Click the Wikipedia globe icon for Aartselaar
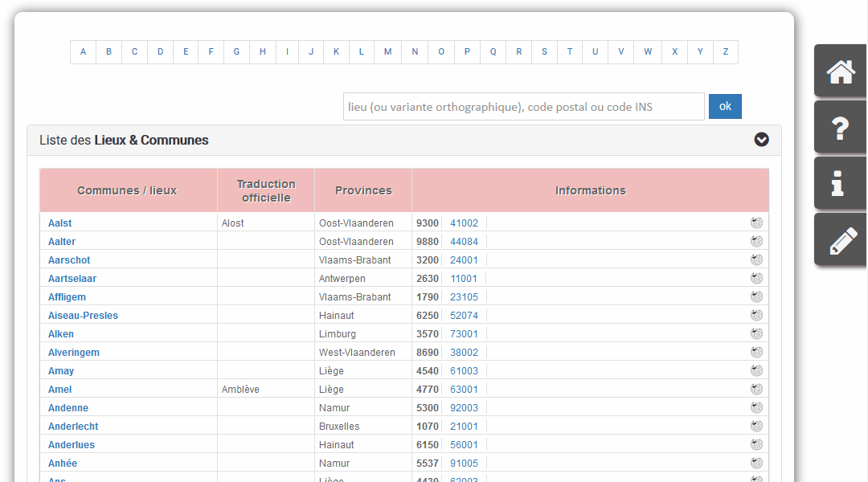Viewport: 868px width, 482px height. 756,278
